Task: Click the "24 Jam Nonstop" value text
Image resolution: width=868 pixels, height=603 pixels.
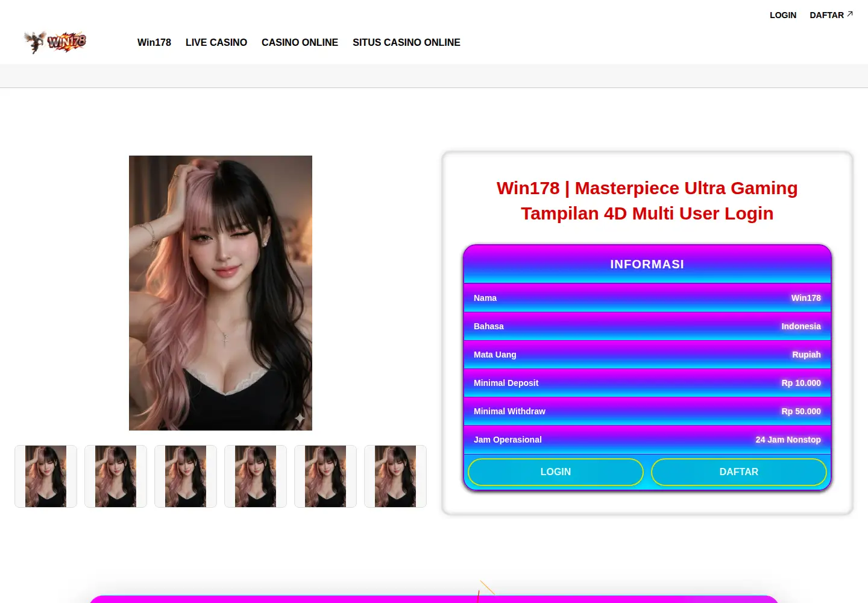Action: (788, 440)
